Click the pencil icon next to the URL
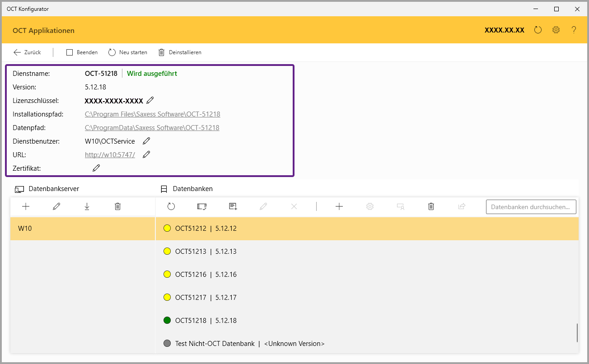589x364 pixels. coord(146,154)
